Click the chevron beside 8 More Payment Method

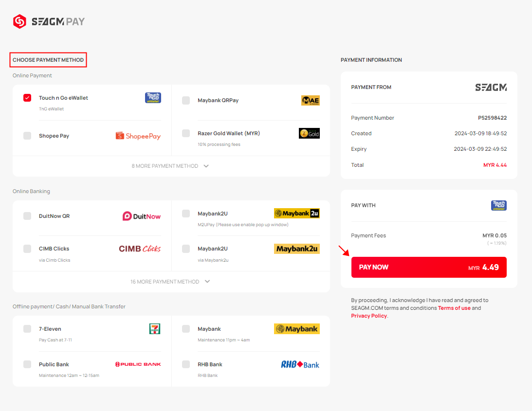click(206, 166)
